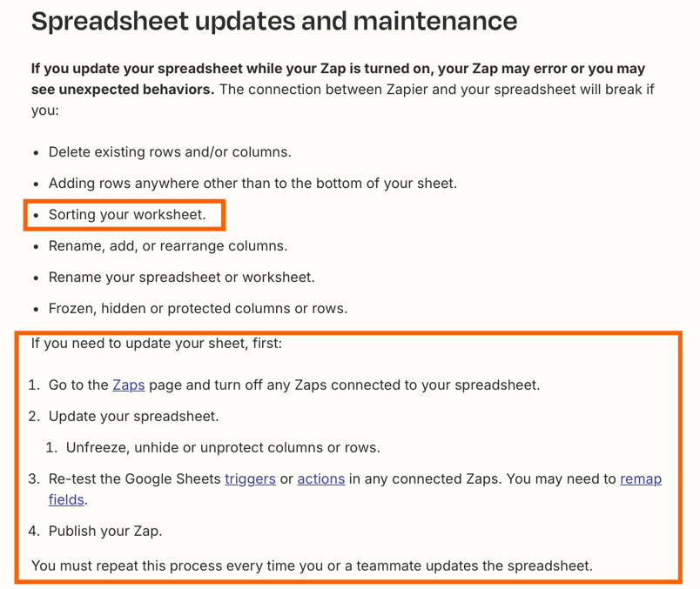Click the Rename your spreadsheet or worksheet bullet
The image size is (700, 589).
(182, 277)
